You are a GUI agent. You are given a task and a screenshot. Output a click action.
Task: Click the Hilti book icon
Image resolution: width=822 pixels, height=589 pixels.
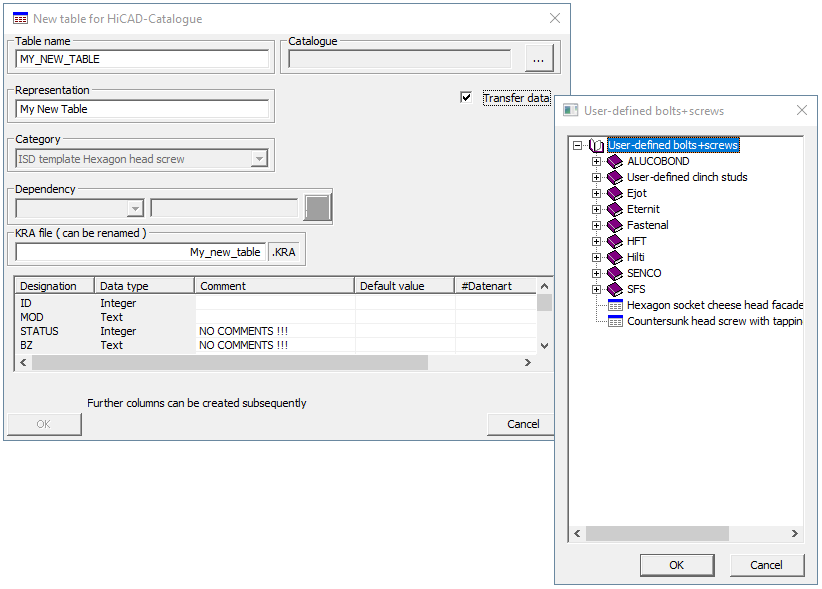coord(614,257)
